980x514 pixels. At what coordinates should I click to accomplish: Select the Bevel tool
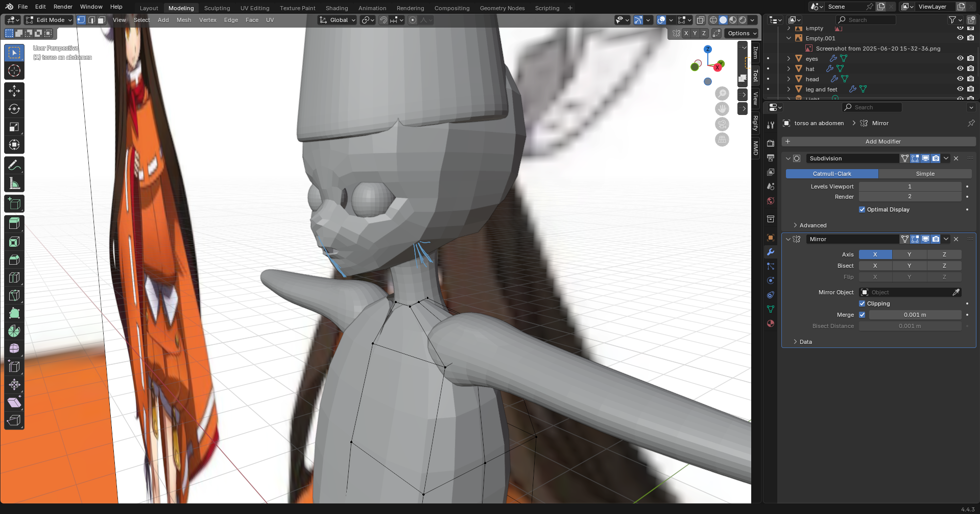[14, 260]
